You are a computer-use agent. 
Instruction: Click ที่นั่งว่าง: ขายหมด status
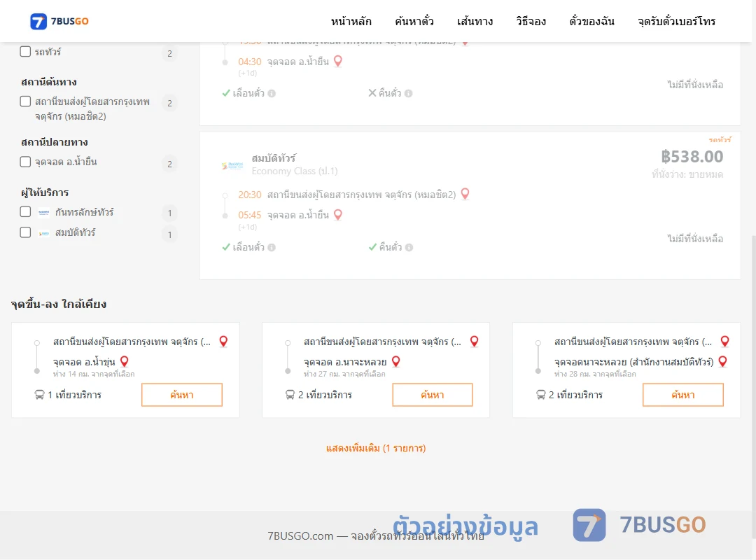[687, 174]
